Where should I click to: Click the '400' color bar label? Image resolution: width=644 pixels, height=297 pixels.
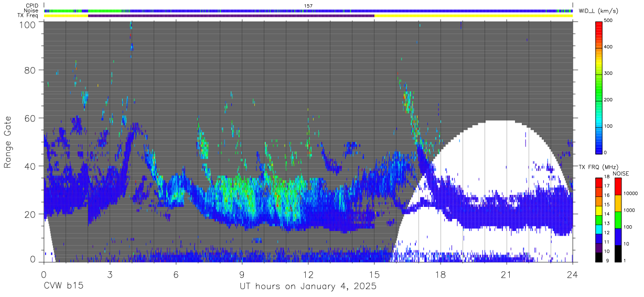[x=609, y=47]
